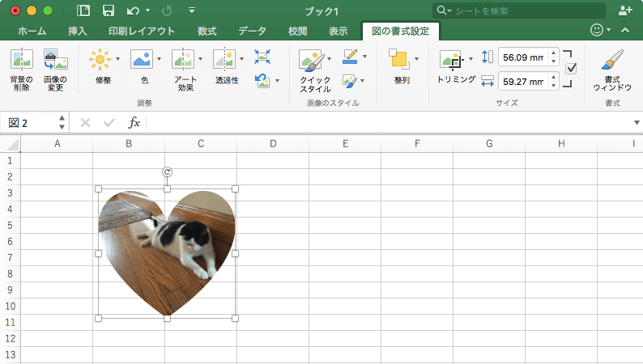Click the share add-person icon
Image resolution: width=643 pixels, height=364 pixels.
click(625, 11)
